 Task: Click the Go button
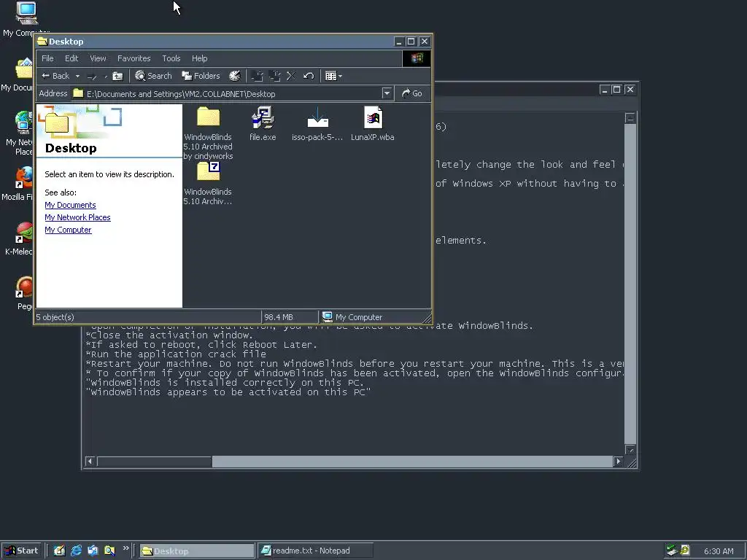(x=412, y=93)
